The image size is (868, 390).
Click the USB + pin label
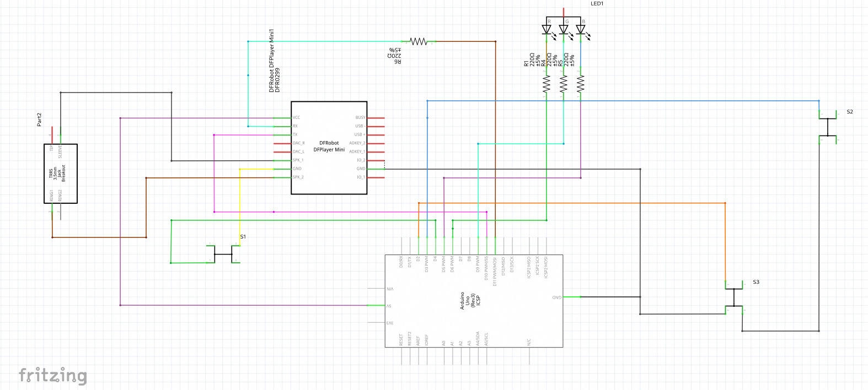point(360,135)
